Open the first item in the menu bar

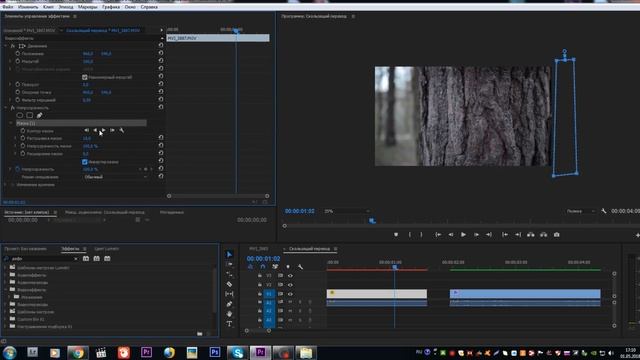(x=7, y=7)
